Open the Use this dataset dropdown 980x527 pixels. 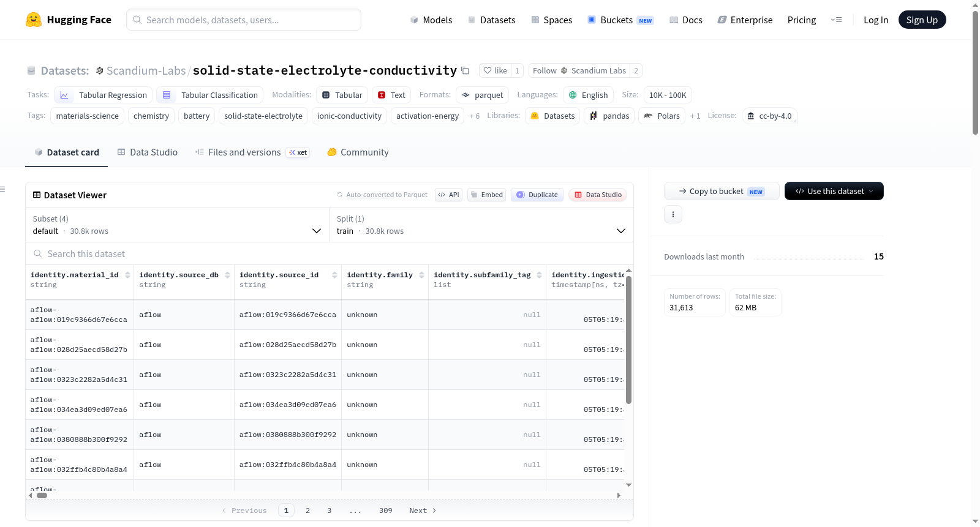pos(834,191)
